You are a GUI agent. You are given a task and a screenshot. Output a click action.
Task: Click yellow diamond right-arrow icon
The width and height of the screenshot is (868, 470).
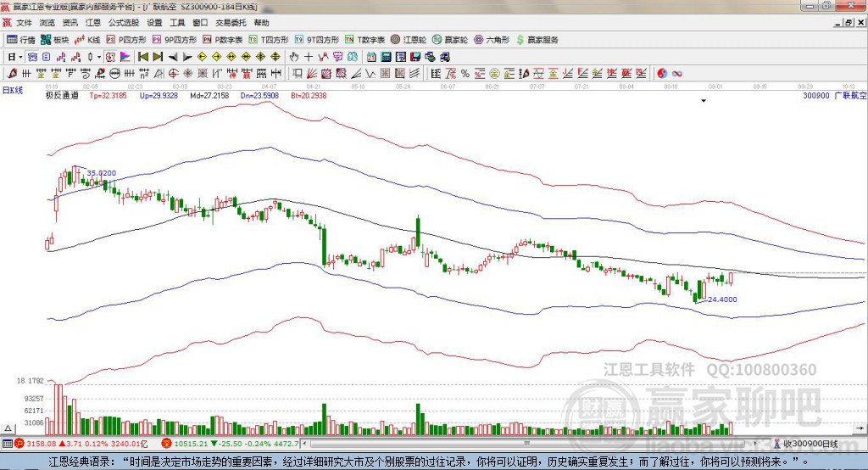click(x=216, y=57)
